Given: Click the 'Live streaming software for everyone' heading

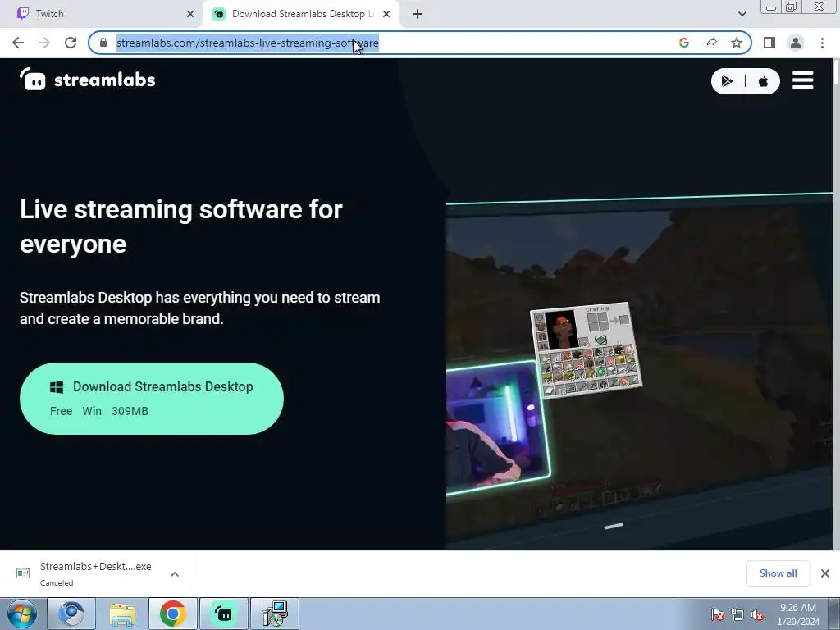Looking at the screenshot, I should click(181, 226).
